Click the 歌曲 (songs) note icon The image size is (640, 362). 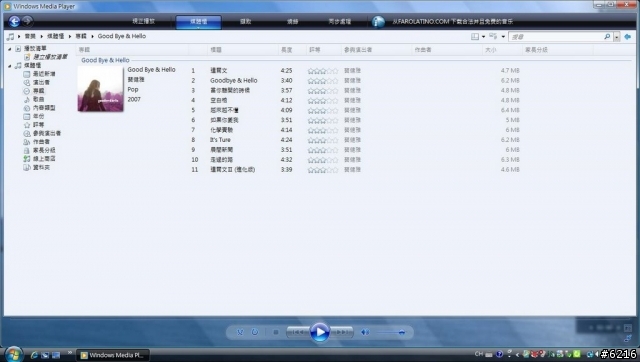pos(27,100)
